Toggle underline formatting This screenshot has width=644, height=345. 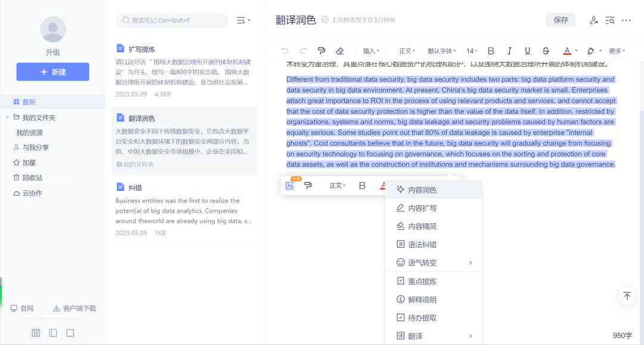(x=527, y=51)
